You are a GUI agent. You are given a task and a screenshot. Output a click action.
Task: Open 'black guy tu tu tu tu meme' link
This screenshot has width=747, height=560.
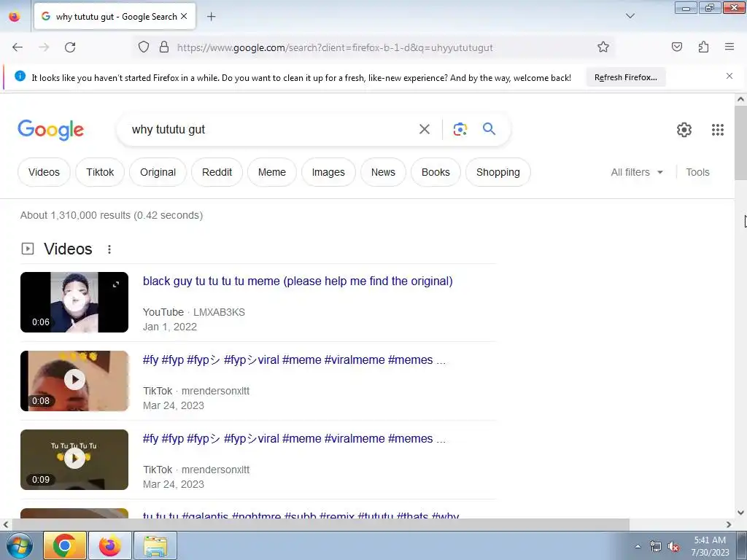point(298,281)
